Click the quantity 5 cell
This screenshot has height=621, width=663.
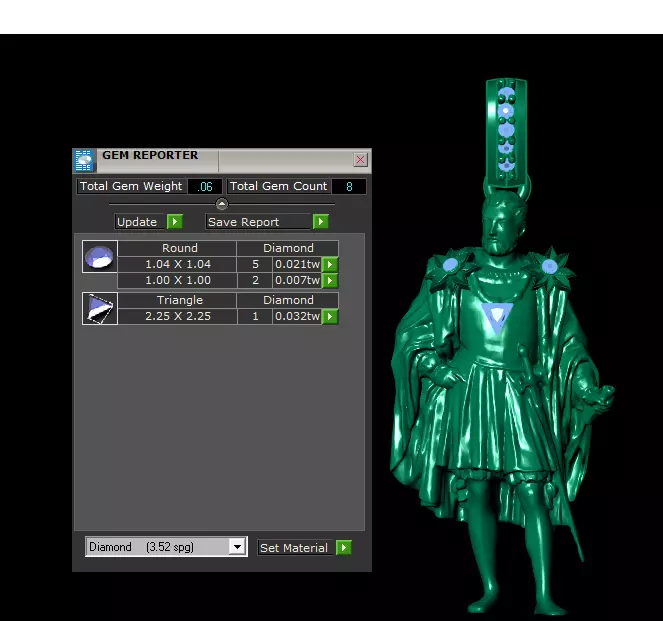tap(255, 264)
